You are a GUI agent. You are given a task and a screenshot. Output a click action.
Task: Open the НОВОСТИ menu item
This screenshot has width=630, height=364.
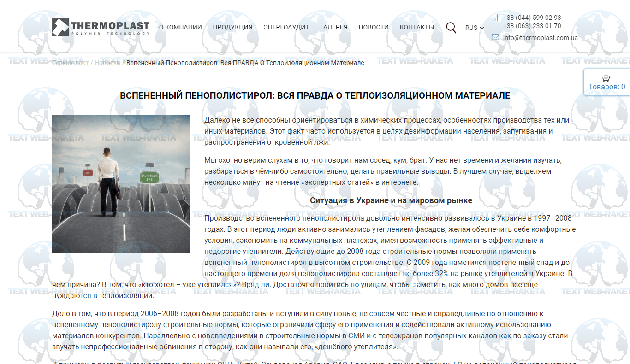374,27
